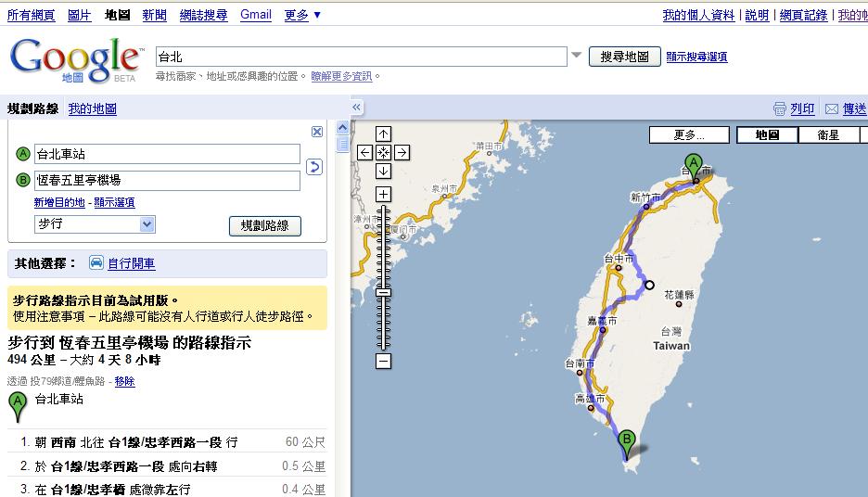The width and height of the screenshot is (868, 497).
Task: Go to 圖片 in top navigation
Action: 79,15
